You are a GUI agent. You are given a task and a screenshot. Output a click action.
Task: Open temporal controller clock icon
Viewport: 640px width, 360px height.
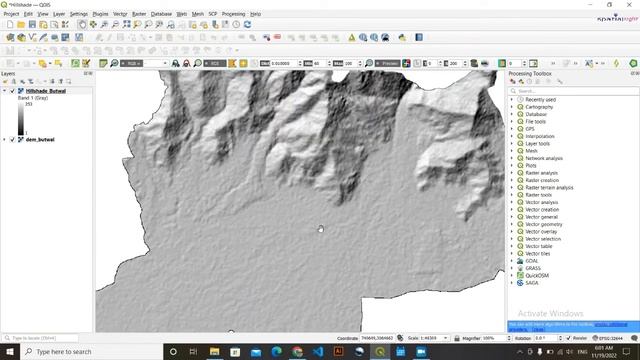(x=236, y=24)
